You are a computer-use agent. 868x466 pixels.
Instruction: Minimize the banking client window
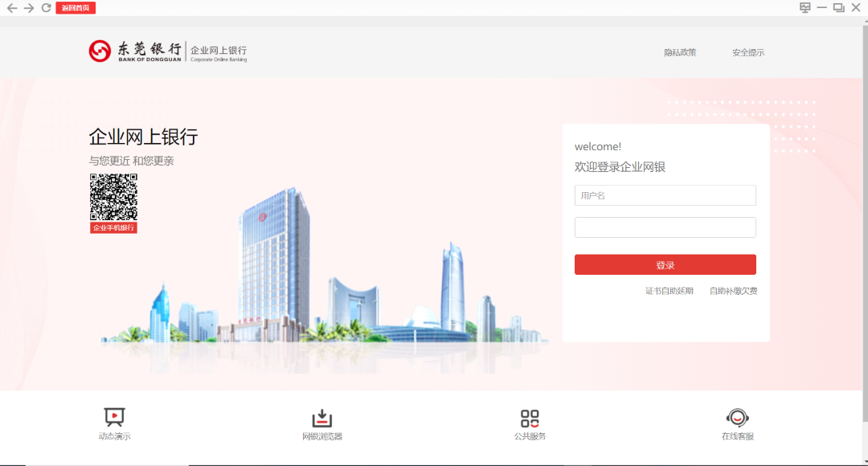[x=821, y=7]
